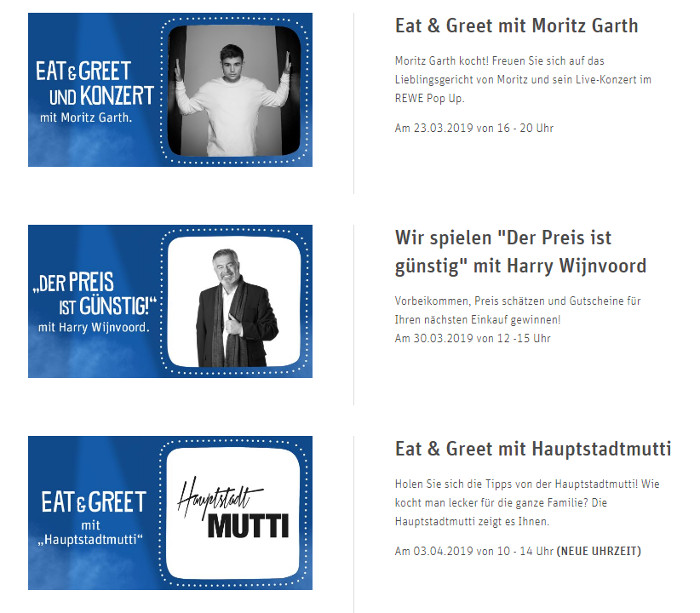
Task: Click the 'mit „Hauptstadtmutti“' banner caption
Action: pos(90,533)
